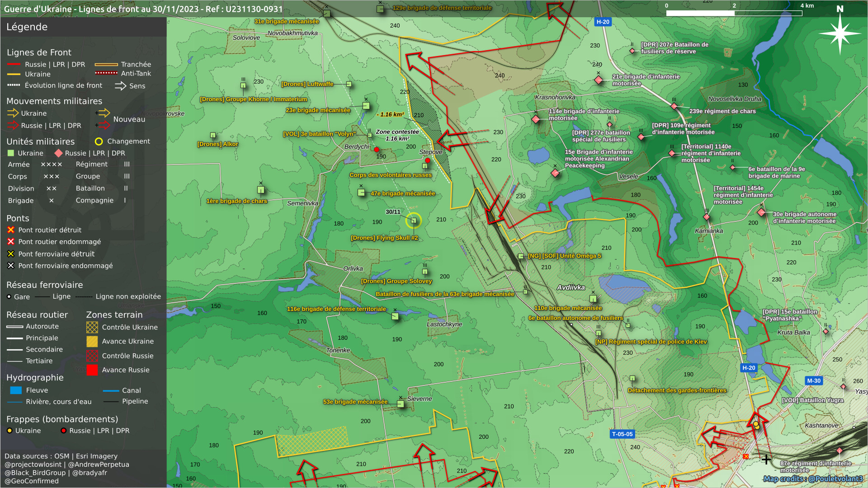Click the 47e brigade mécanisée unit marker
The height and width of the screenshot is (488, 868).
pos(361,192)
